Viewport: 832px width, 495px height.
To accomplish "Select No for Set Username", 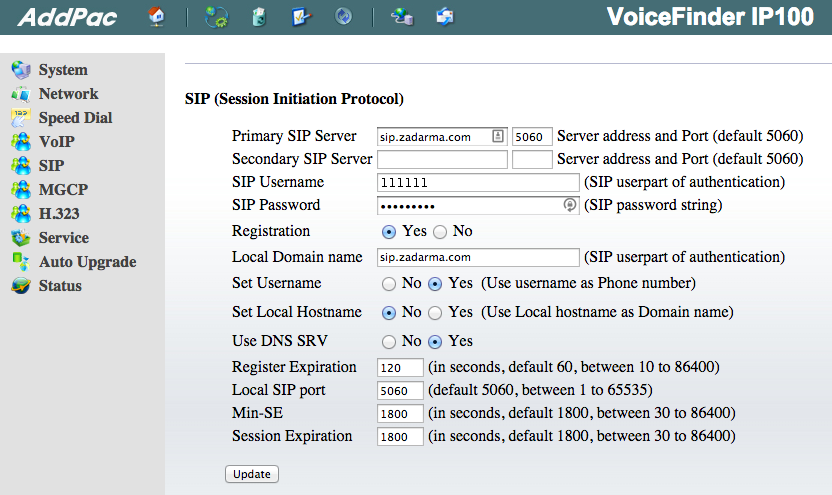I will (x=389, y=284).
